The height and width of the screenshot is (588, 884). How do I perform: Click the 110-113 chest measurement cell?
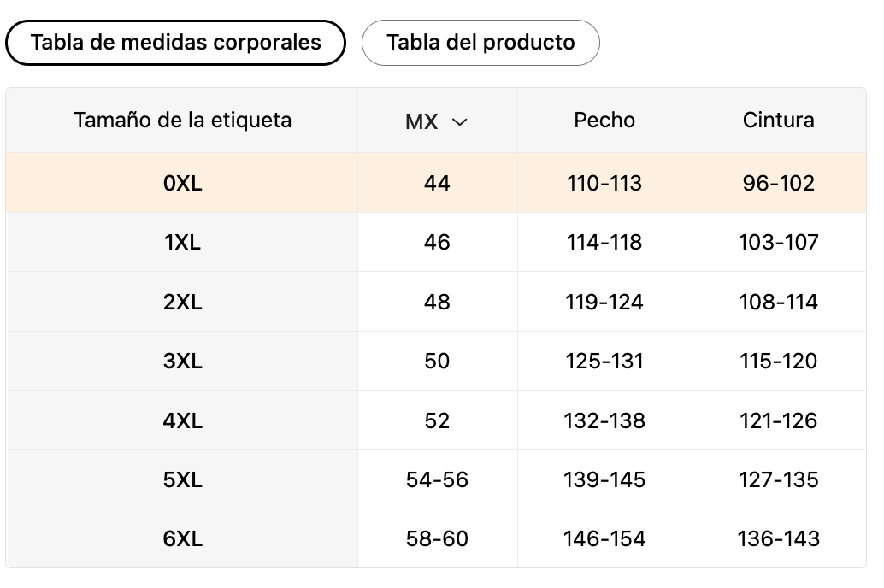coord(604,183)
